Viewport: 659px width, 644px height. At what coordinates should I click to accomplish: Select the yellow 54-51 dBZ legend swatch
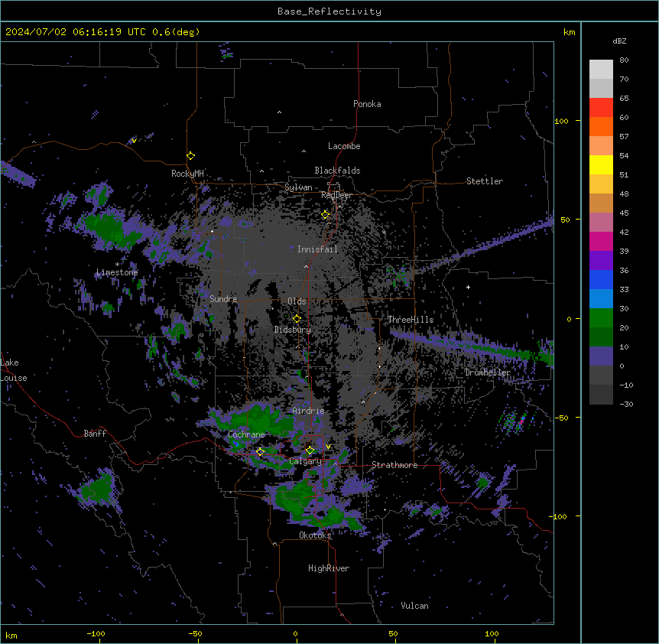pos(601,164)
